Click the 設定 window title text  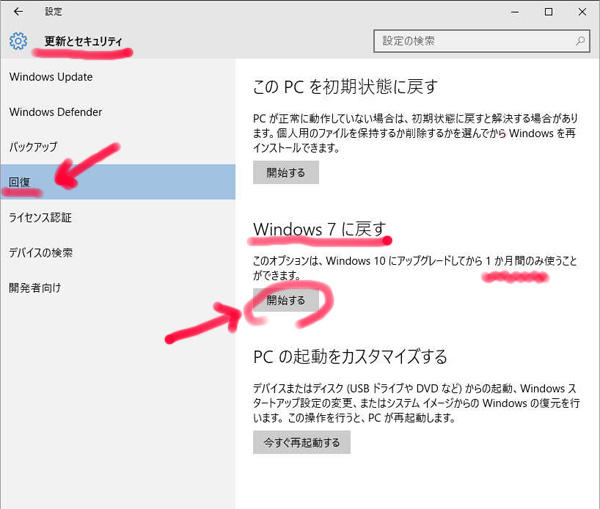[x=53, y=11]
